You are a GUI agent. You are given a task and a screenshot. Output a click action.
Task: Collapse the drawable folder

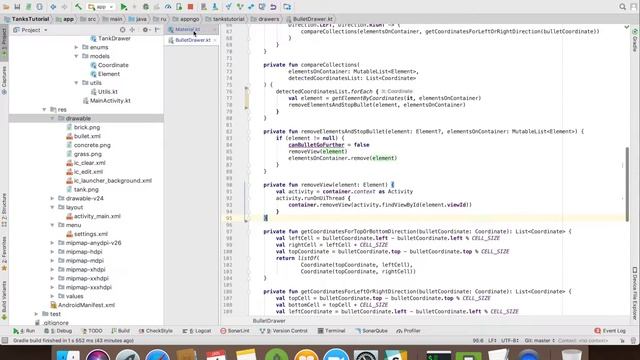click(x=53, y=118)
